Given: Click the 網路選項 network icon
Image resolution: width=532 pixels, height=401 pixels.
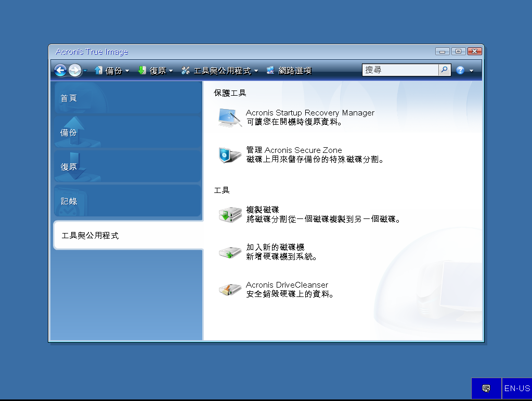Looking at the screenshot, I should point(270,70).
